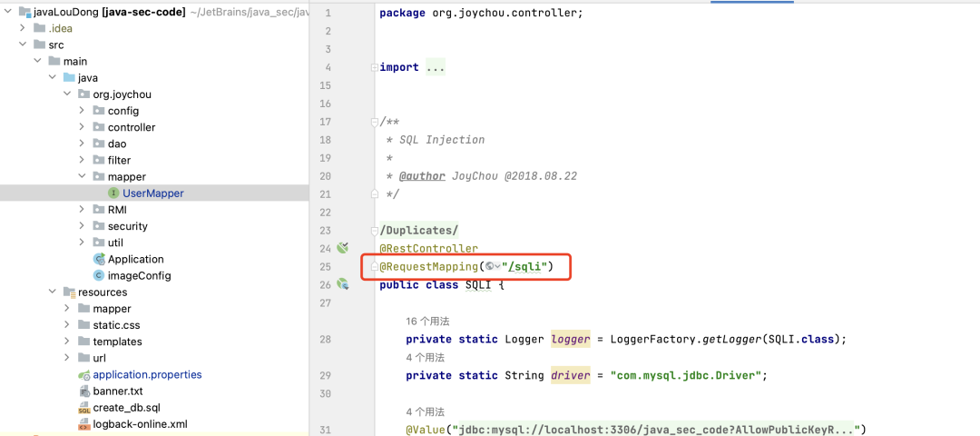Click the resources folder icon
The image size is (980, 436).
coord(69,292)
